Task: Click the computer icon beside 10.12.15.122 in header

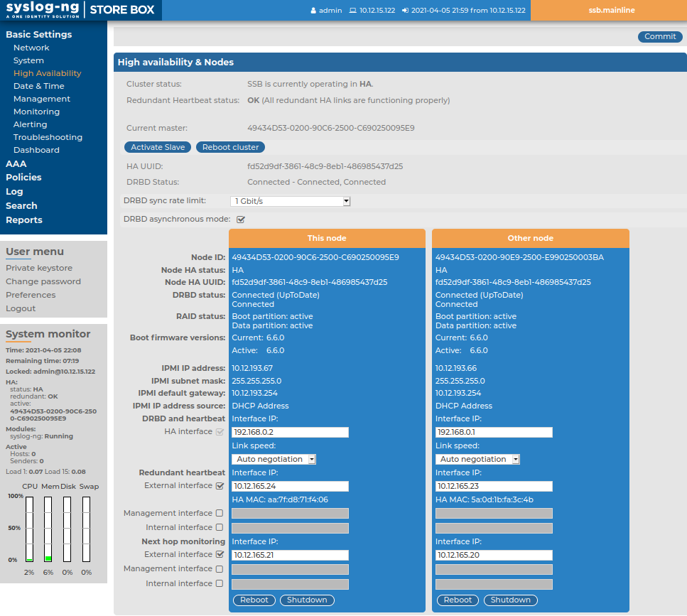Action: (x=352, y=11)
